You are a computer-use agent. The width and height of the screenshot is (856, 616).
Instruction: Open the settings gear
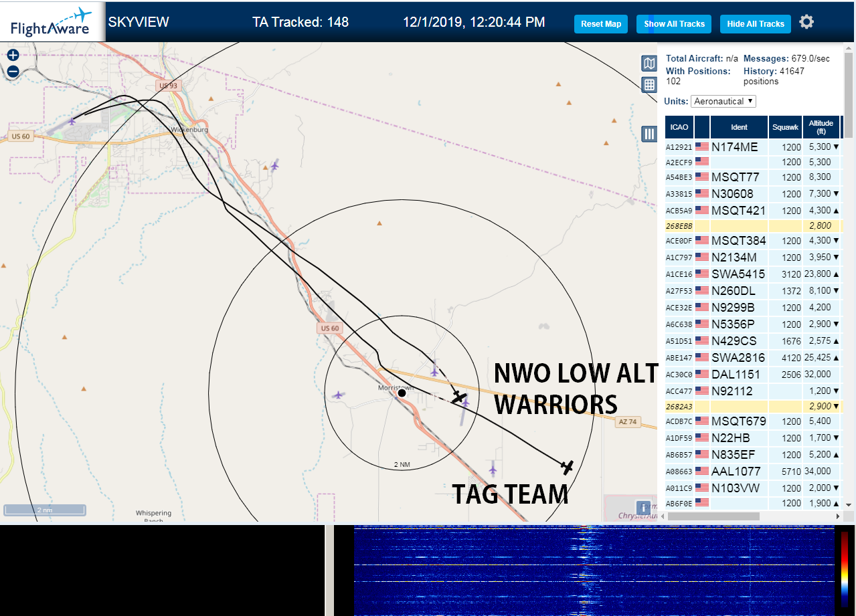(x=806, y=22)
